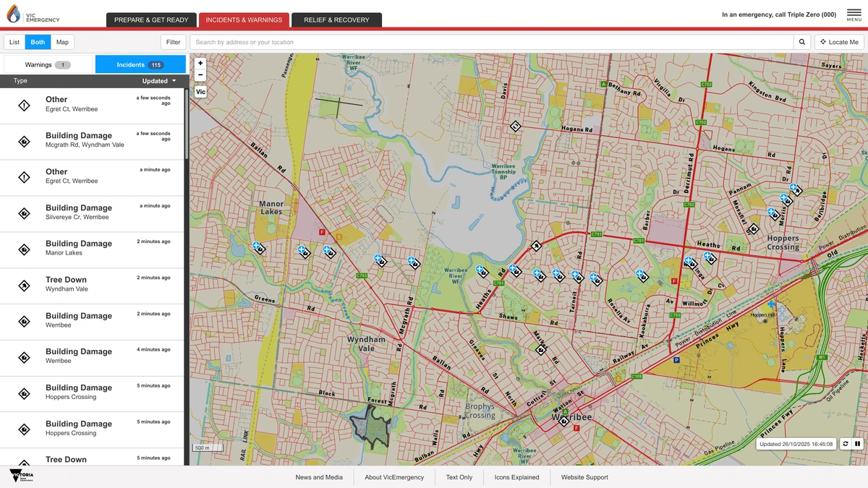Click the search magnifying glass icon
868x488 pixels.
click(801, 41)
